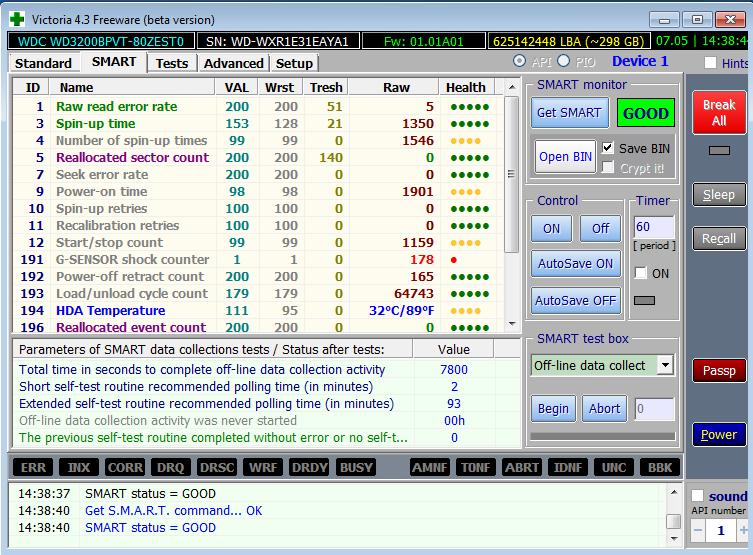The image size is (753, 555).
Task: Click the SMART table scrollbar thumb
Action: point(512,174)
